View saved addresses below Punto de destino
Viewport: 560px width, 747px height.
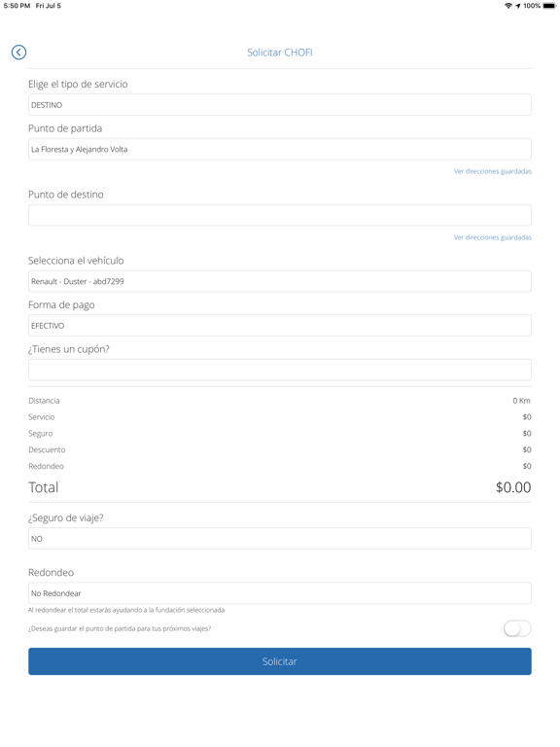pyautogui.click(x=492, y=237)
